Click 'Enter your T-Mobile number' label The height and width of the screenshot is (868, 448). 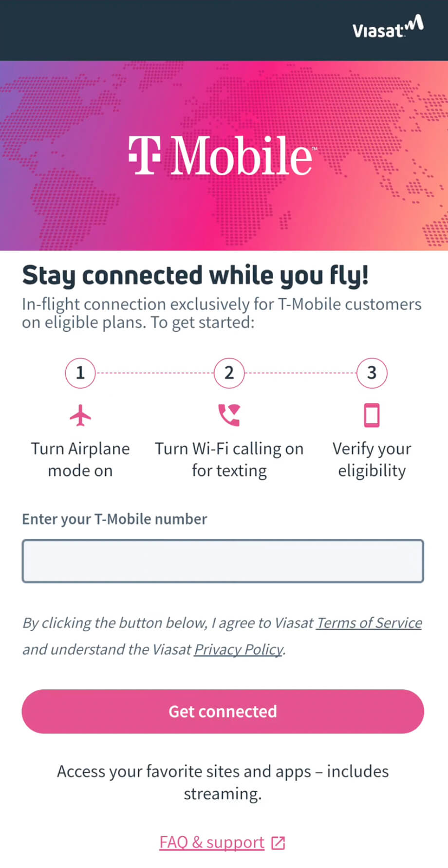coord(114,519)
